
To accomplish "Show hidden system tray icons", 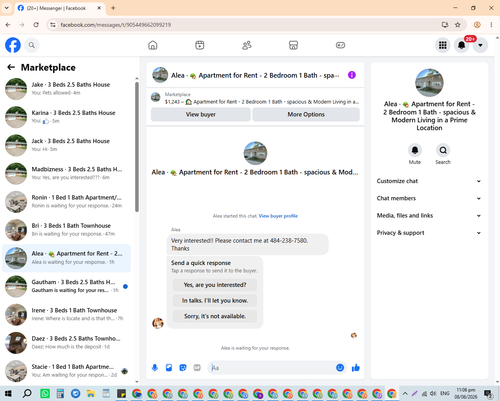I will [405, 394].
